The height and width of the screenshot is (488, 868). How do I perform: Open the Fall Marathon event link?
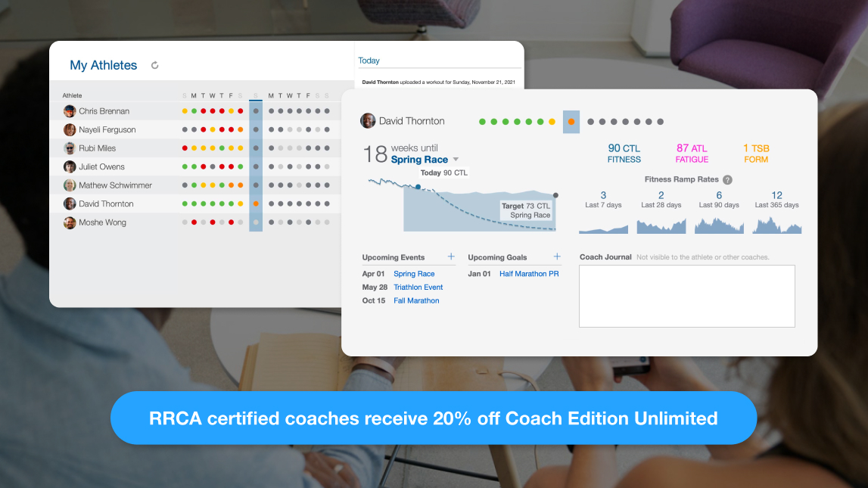(416, 300)
